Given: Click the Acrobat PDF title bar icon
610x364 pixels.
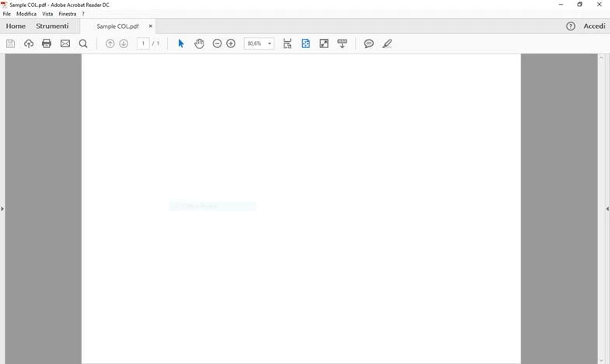Looking at the screenshot, I should [5, 5].
